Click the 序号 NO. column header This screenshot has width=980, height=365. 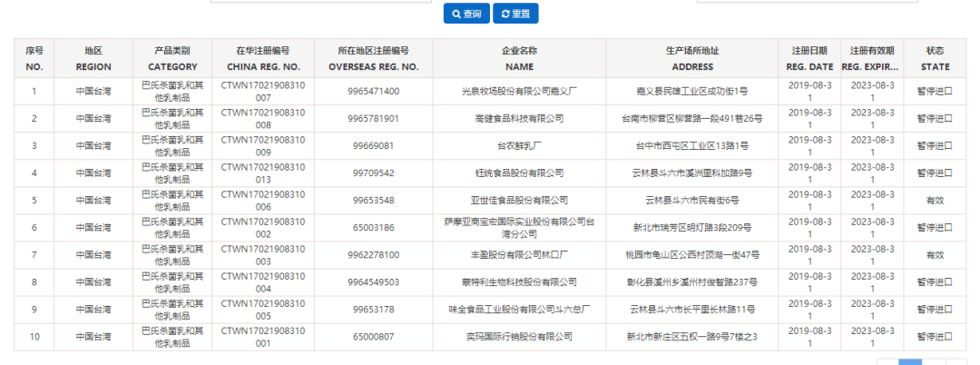click(34, 59)
